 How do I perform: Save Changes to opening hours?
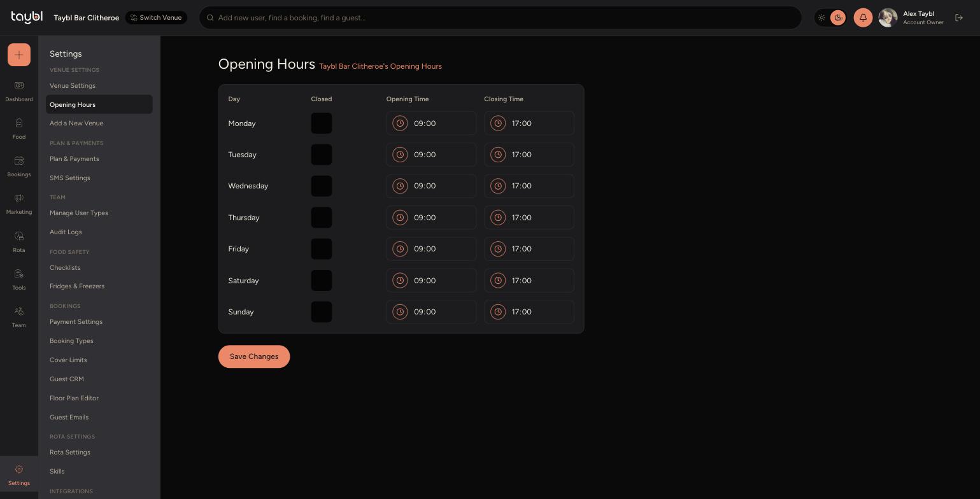(254, 356)
